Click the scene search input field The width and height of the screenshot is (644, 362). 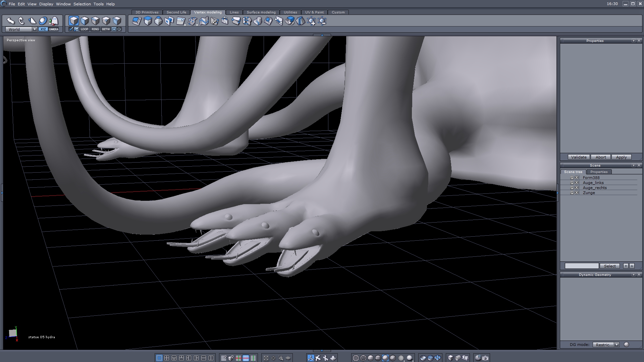[582, 266]
